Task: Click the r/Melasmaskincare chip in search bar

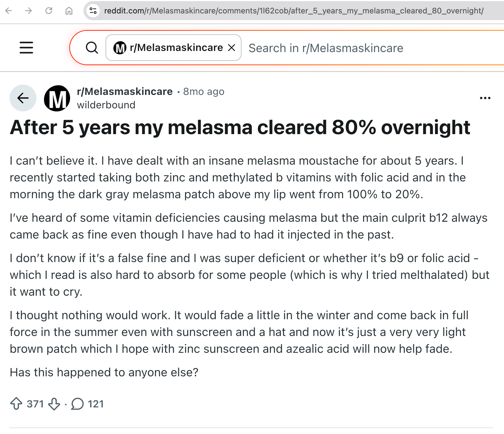Action: point(168,48)
